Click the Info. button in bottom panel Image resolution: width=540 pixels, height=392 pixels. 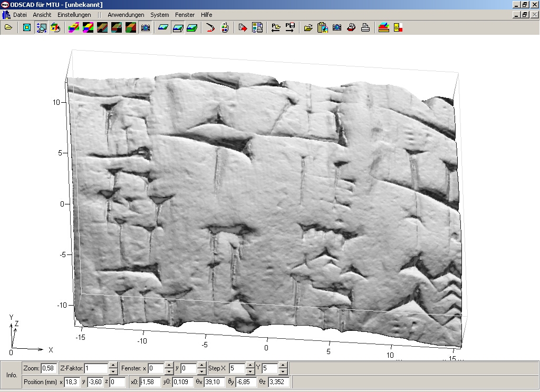coord(11,375)
